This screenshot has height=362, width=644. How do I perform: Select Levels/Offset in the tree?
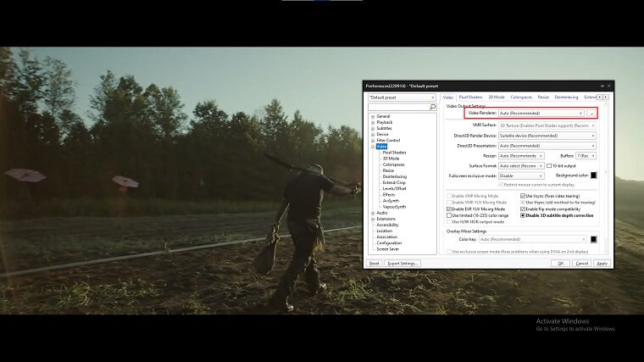394,188
